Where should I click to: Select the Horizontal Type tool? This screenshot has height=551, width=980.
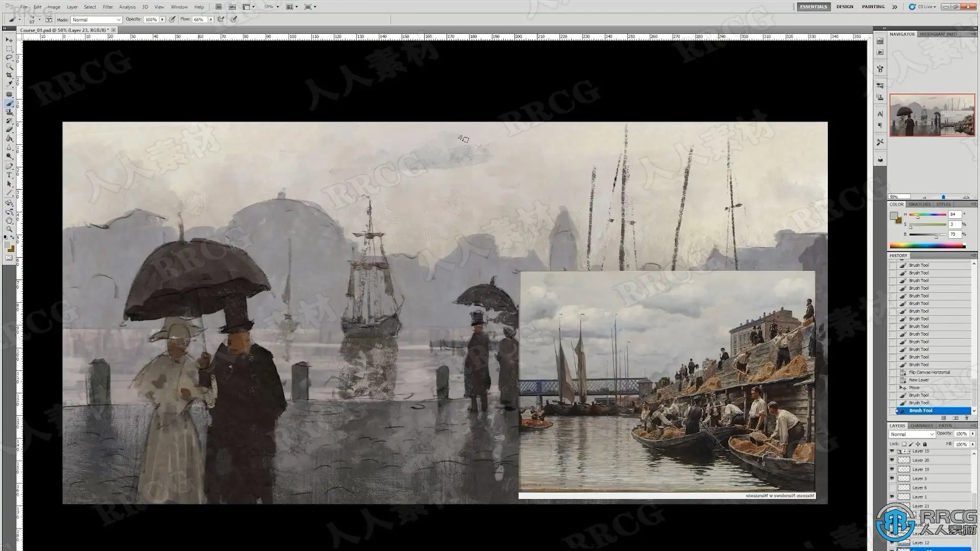[x=9, y=175]
